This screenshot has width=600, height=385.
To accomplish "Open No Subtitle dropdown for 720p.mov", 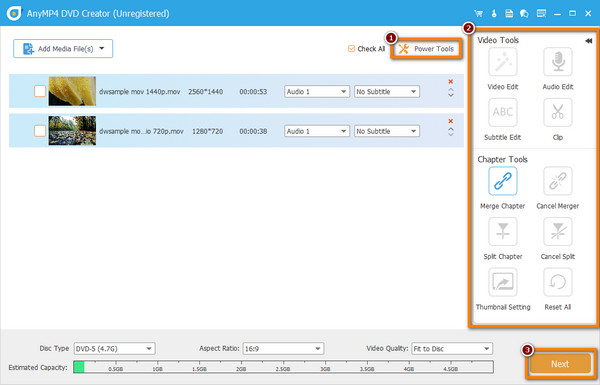I will 387,131.
